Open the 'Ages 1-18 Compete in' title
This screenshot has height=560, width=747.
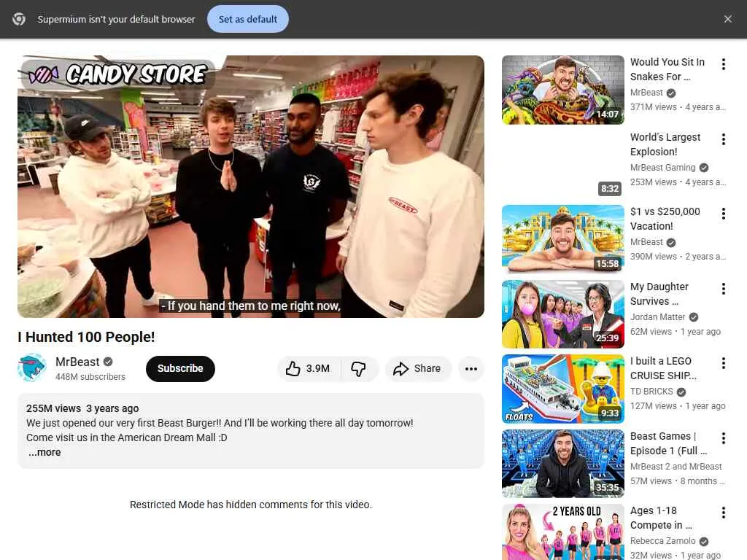coord(661,518)
